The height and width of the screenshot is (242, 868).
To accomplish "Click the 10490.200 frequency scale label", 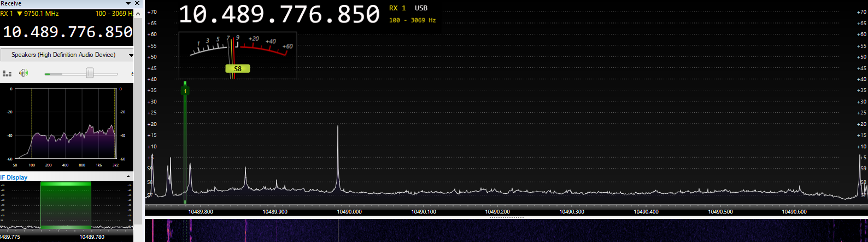I will pyautogui.click(x=497, y=212).
